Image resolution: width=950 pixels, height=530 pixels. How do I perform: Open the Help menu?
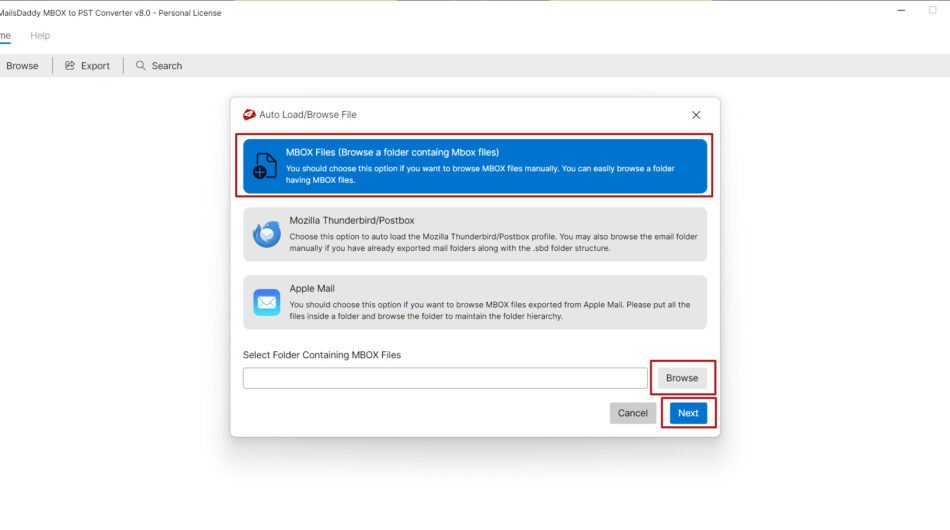[40, 36]
